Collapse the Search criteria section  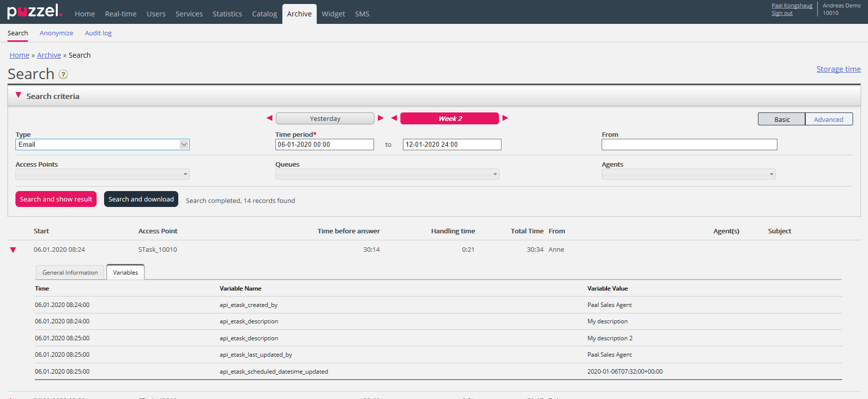[18, 96]
